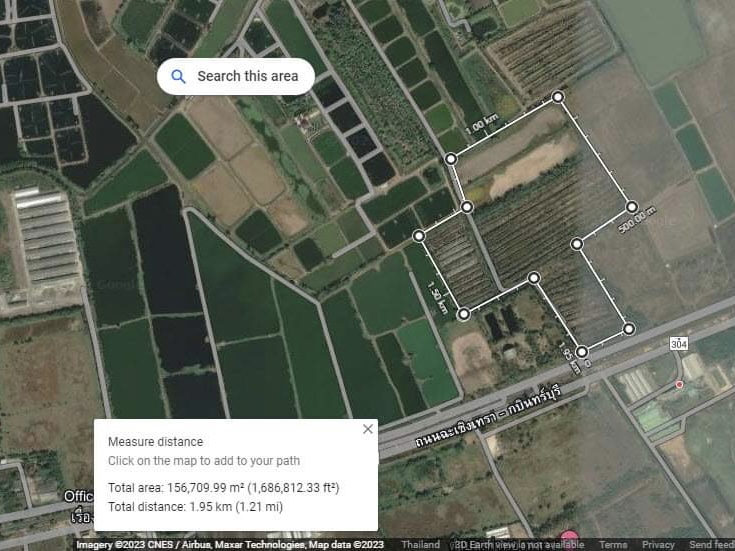Click the Thai road name label on highway
The image size is (735, 551).
(488, 416)
